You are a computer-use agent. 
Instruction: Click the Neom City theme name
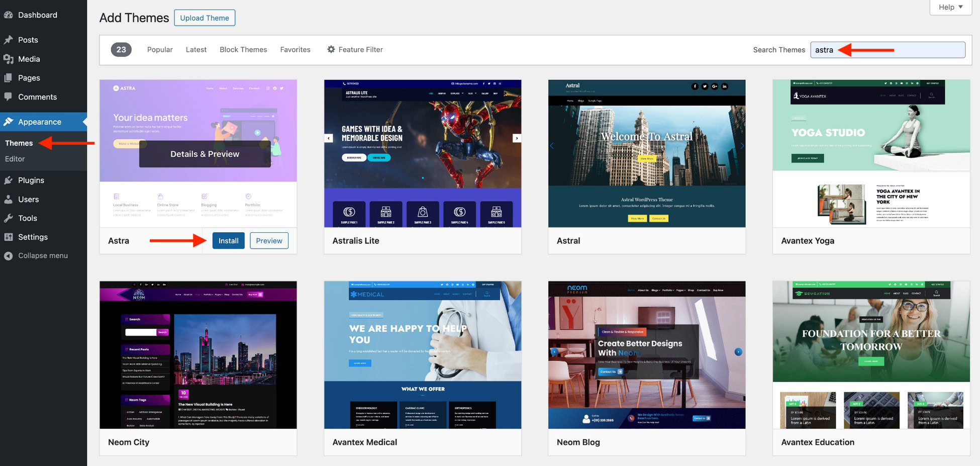[129, 442]
